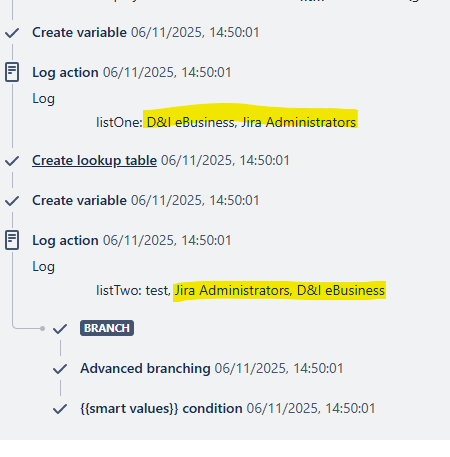This screenshot has width=450, height=457.
Task: Click the checkmark beside Create lookup table
Action: point(12,161)
